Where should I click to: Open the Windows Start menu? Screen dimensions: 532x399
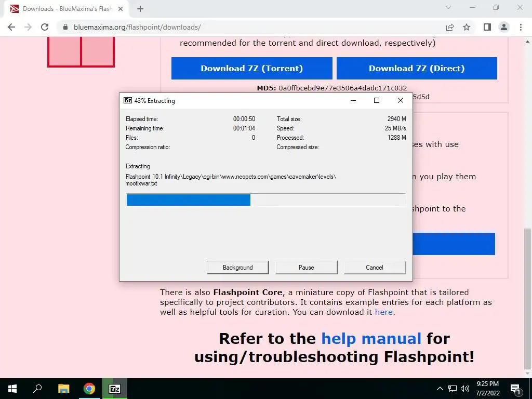(x=12, y=389)
